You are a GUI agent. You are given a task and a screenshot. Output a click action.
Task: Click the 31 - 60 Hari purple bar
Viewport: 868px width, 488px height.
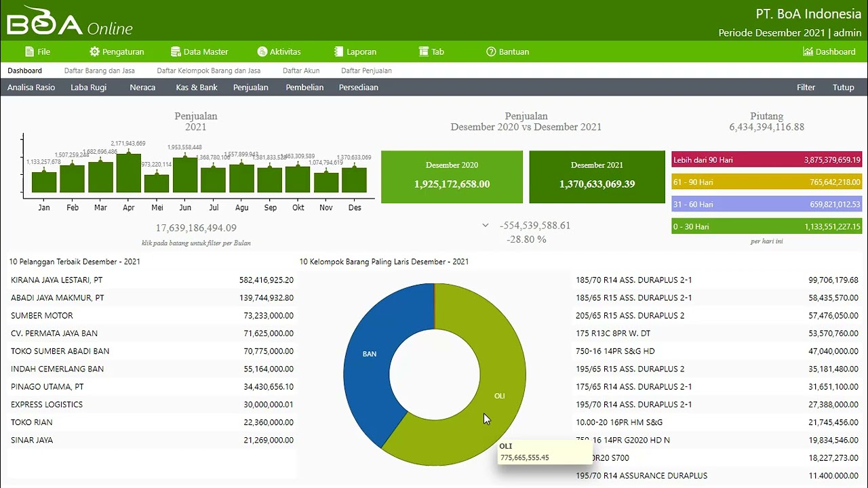pyautogui.click(x=767, y=204)
